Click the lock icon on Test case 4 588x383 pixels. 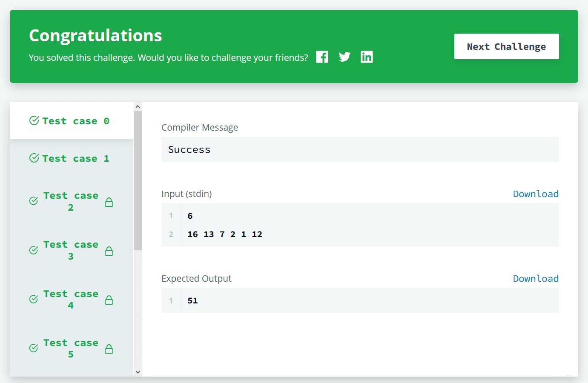[x=109, y=300]
